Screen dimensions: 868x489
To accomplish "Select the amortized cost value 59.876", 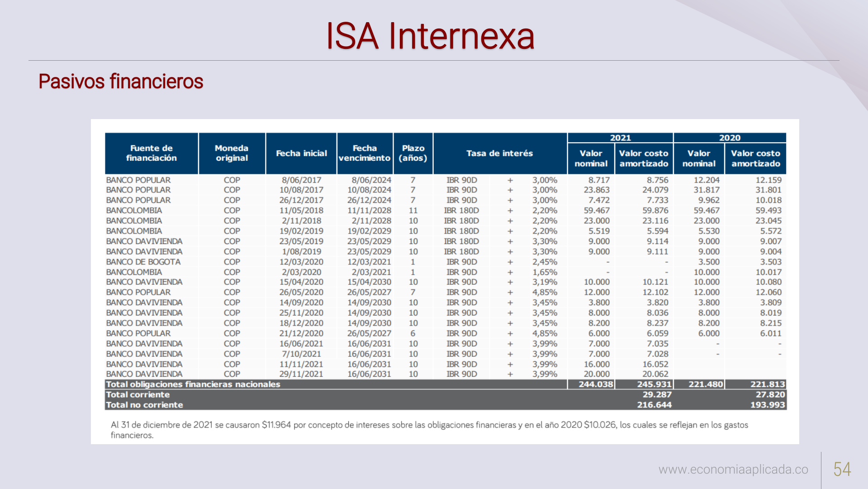I will [655, 211].
